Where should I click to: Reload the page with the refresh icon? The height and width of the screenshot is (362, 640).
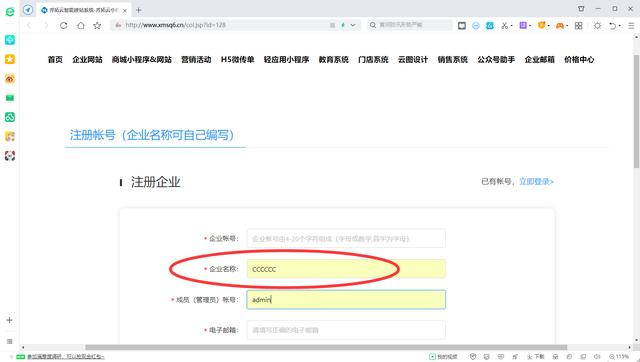[63, 25]
